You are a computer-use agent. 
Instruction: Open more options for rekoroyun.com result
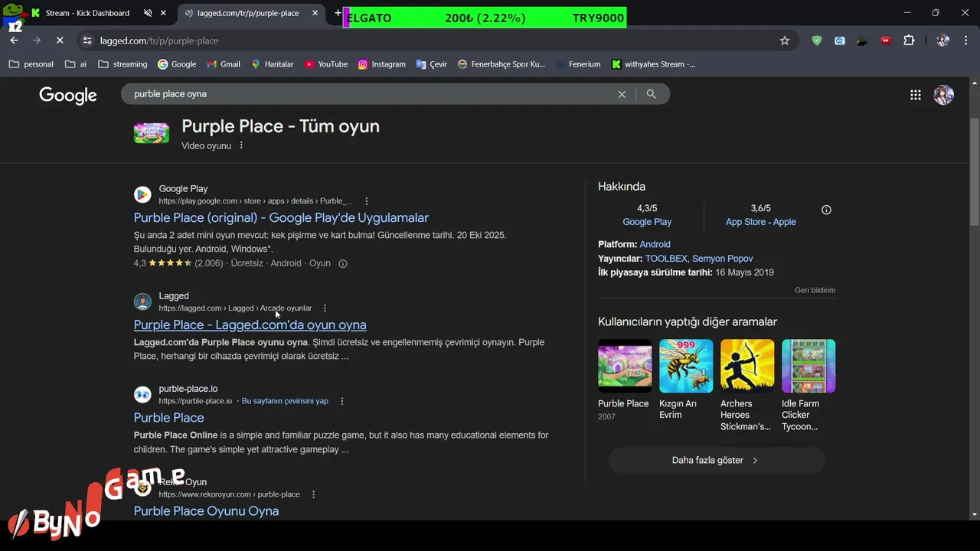click(x=313, y=494)
